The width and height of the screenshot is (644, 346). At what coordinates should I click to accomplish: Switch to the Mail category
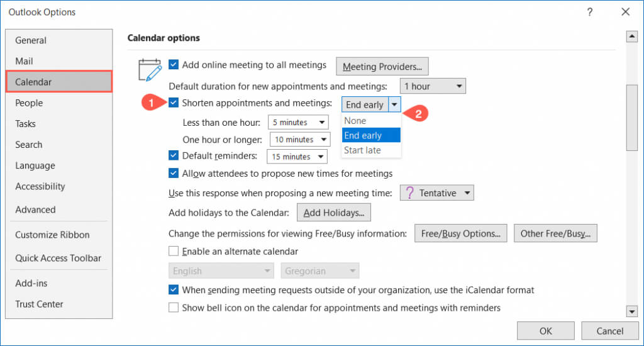coord(25,61)
